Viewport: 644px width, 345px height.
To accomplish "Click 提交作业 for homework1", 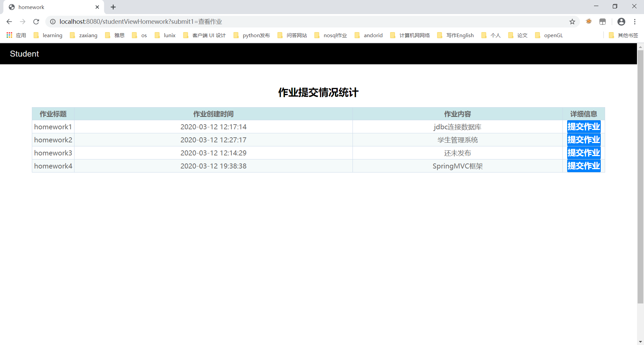I will coord(584,127).
